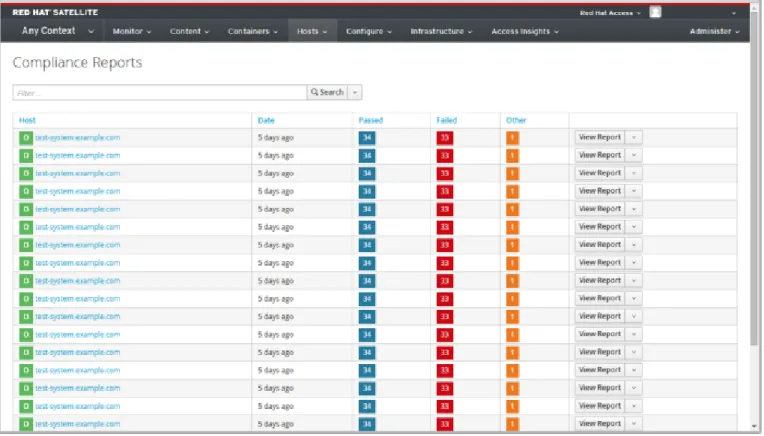Expand the Administer menu
The height and width of the screenshot is (436, 764).
[x=714, y=31]
